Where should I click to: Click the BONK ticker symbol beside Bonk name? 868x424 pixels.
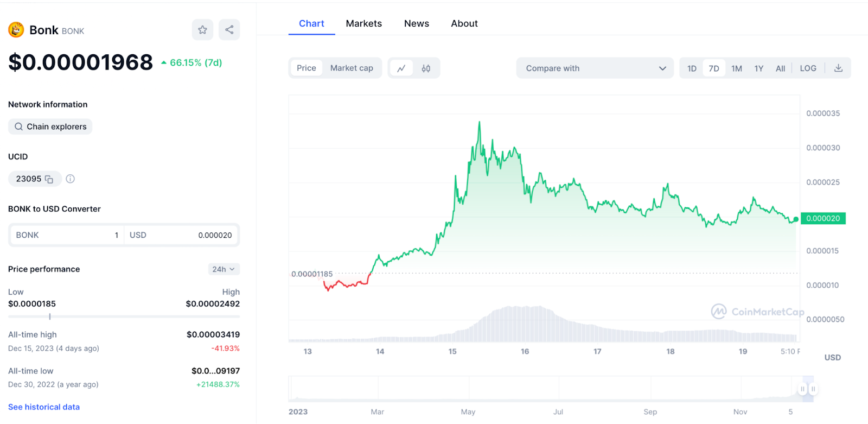click(x=73, y=31)
